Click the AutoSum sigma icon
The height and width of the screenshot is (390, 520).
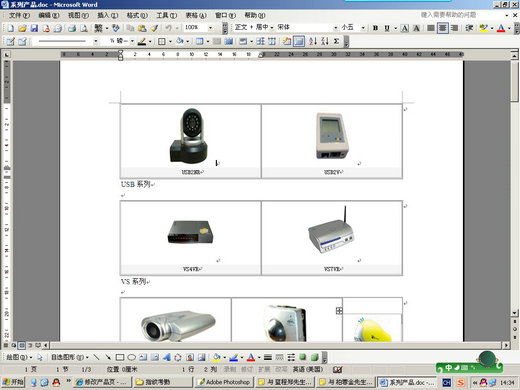337,41
